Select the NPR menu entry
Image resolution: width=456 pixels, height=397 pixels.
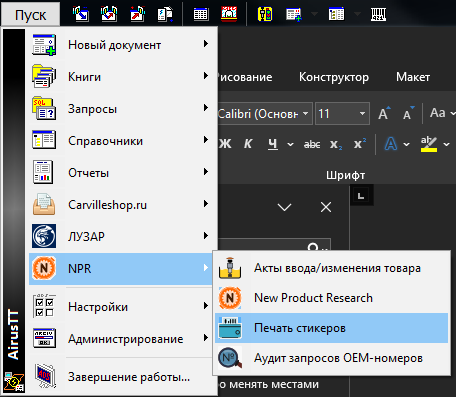[121, 268]
